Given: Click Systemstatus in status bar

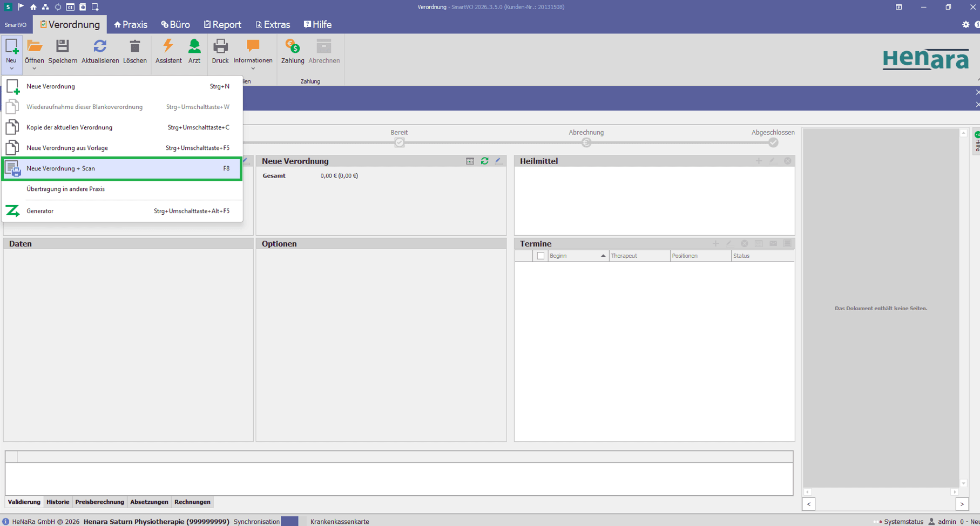Looking at the screenshot, I should point(903,522).
